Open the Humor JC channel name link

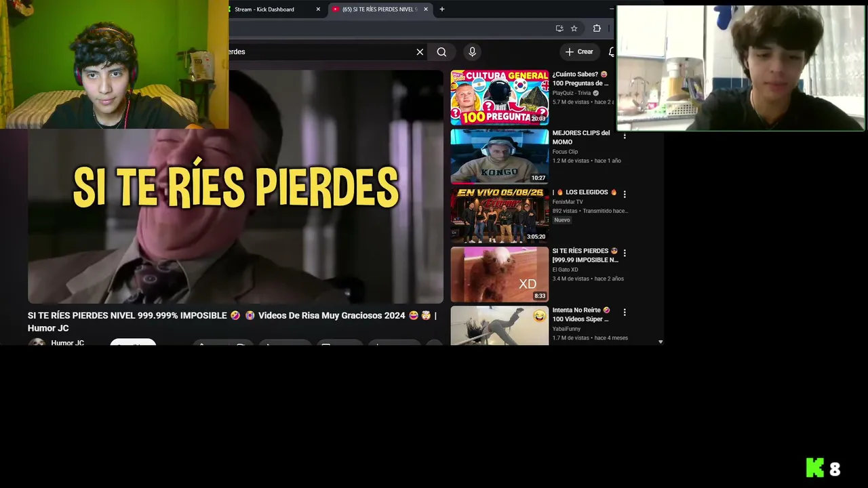tap(68, 343)
